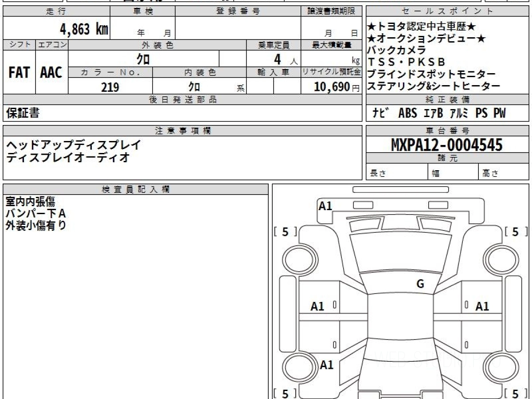
Task: Click the A1 mark on left front door
Action: click(x=317, y=306)
